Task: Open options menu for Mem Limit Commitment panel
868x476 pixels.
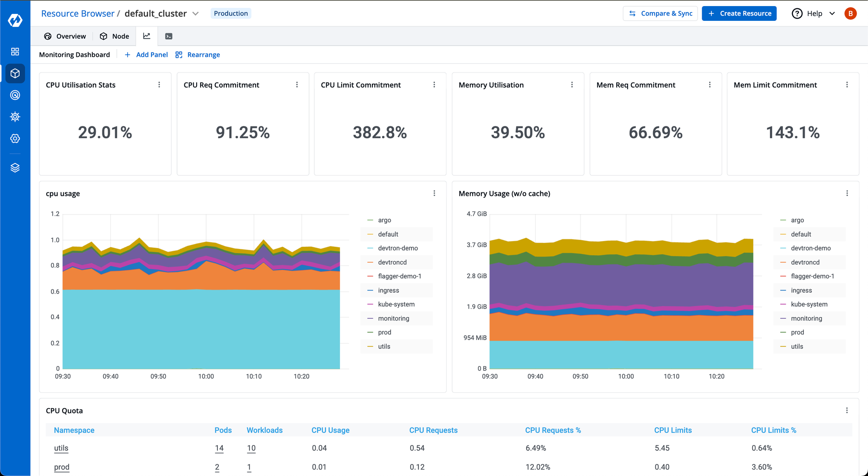Action: (x=847, y=85)
